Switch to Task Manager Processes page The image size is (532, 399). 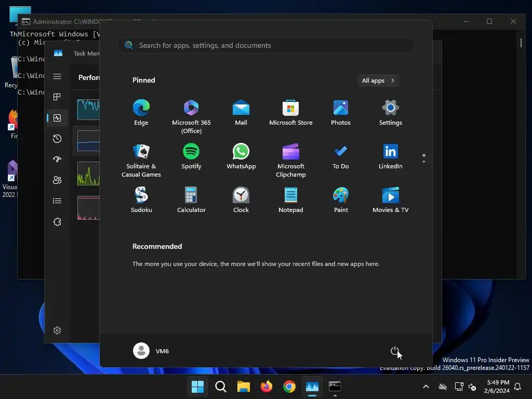pos(57,97)
